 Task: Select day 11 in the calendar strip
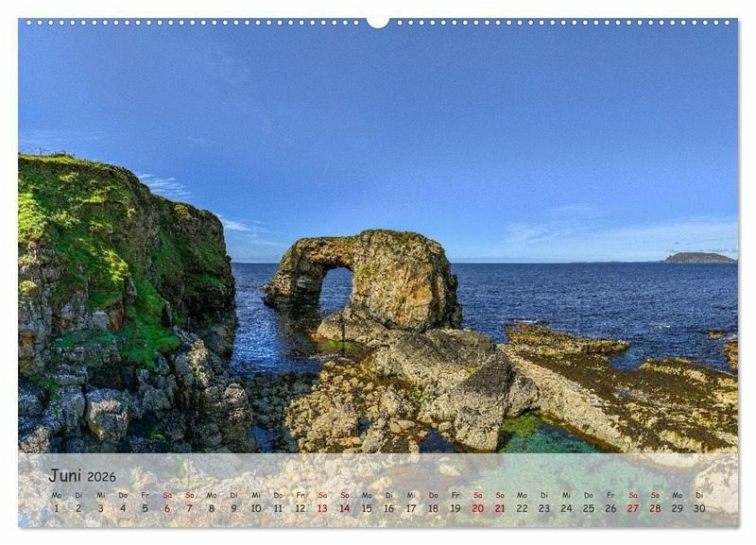click(x=278, y=508)
